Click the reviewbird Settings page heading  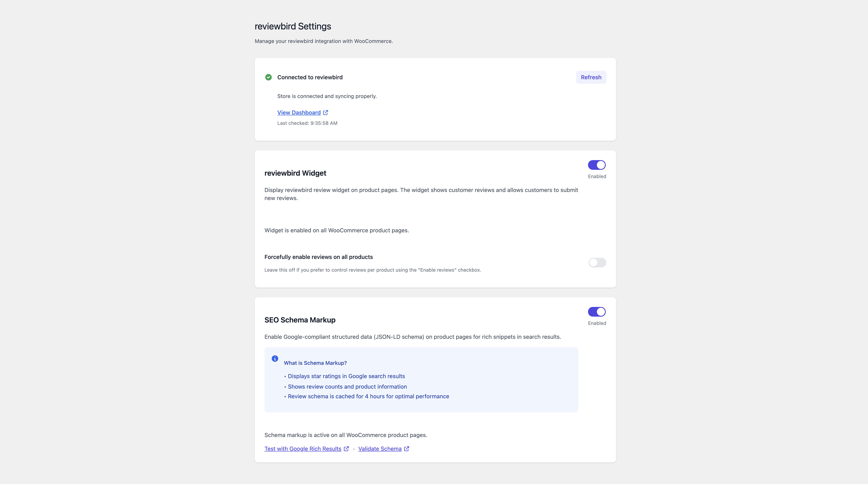[x=293, y=26]
